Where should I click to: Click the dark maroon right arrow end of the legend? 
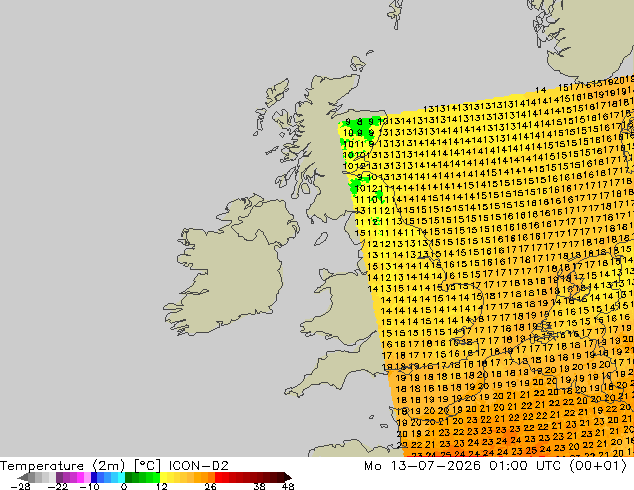288,477
